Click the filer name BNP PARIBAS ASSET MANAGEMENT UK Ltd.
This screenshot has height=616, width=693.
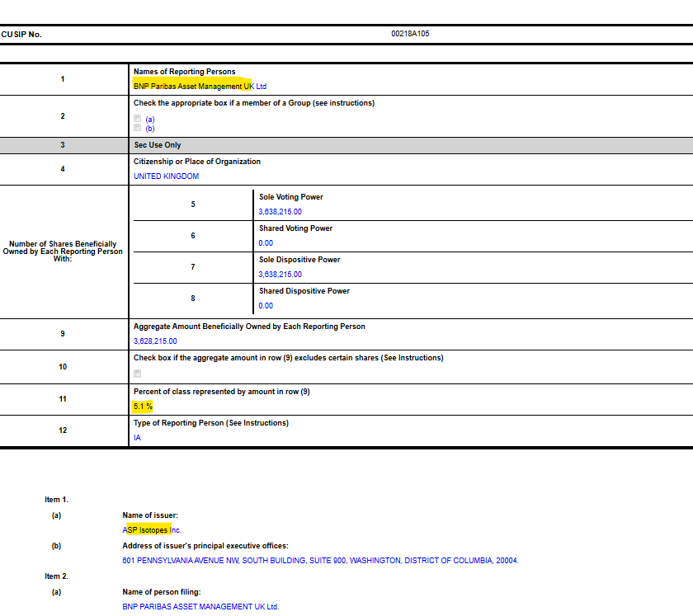click(200, 607)
